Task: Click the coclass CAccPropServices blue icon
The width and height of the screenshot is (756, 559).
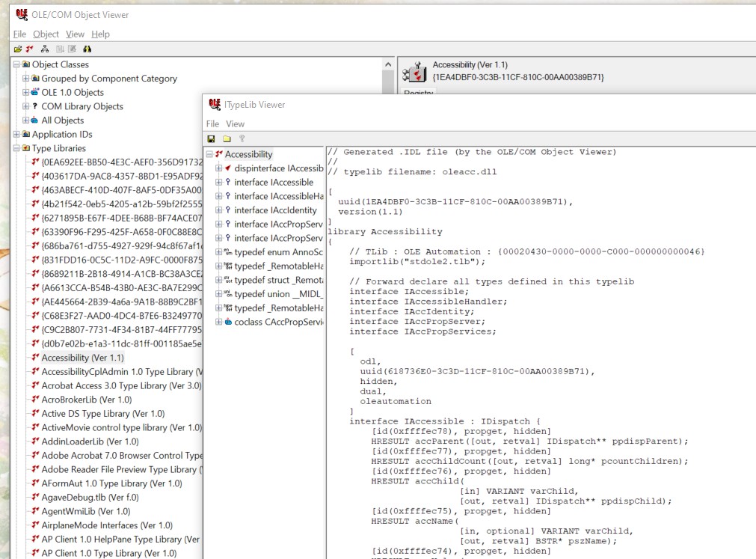Action: [x=228, y=322]
